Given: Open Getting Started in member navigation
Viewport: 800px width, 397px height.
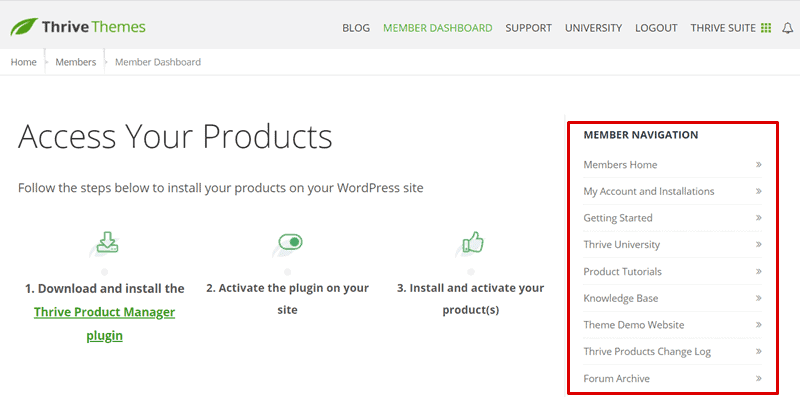Looking at the screenshot, I should [618, 218].
